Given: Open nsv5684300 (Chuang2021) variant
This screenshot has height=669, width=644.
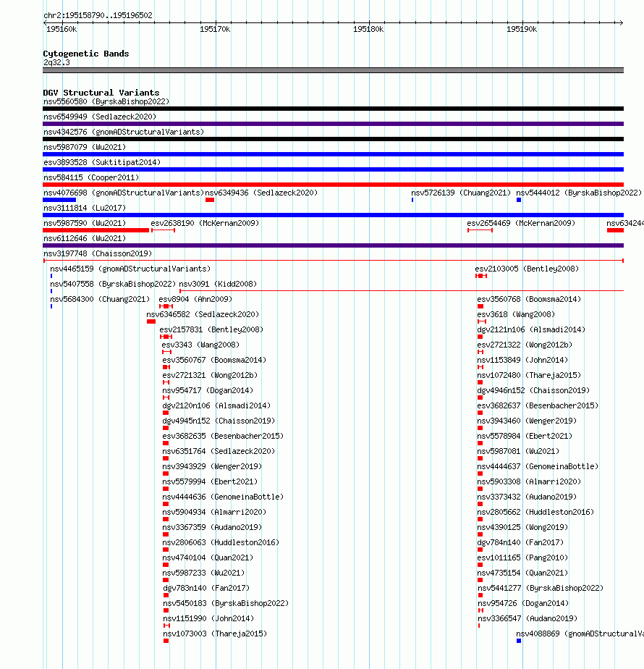Looking at the screenshot, I should (101, 300).
